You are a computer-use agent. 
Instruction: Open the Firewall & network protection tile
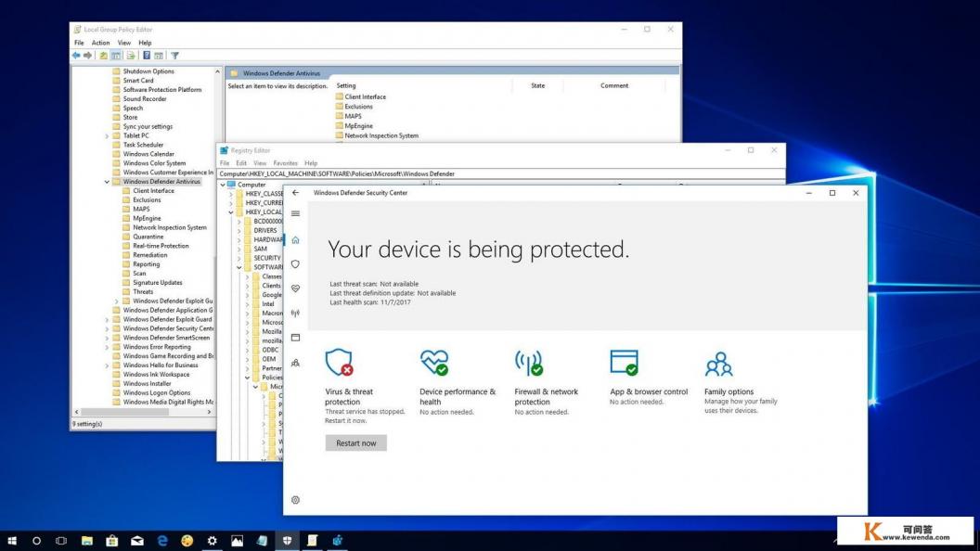[x=547, y=381]
